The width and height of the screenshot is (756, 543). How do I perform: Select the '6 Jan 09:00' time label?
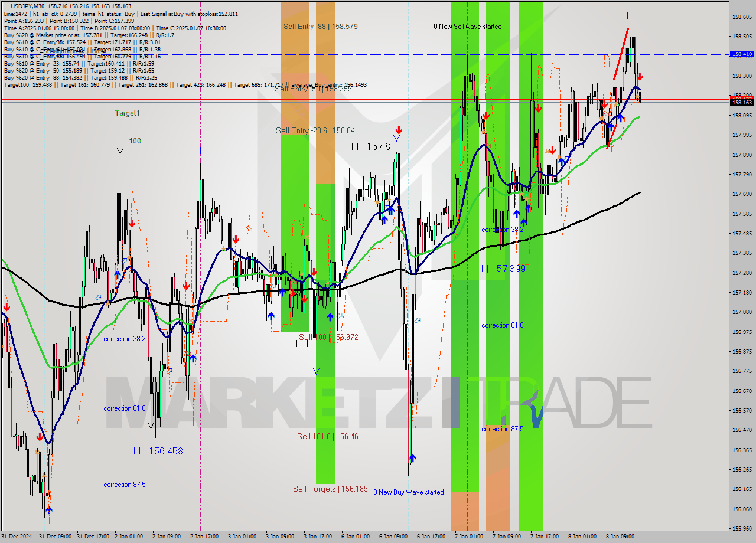tap(393, 537)
